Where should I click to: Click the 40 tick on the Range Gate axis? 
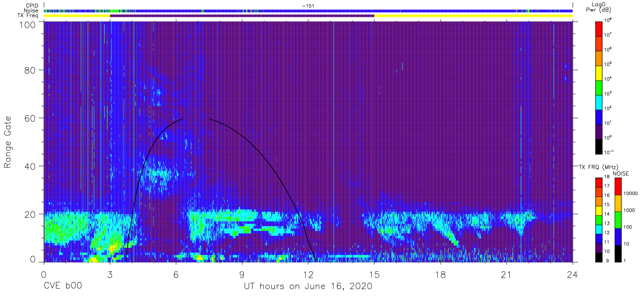[29, 166]
